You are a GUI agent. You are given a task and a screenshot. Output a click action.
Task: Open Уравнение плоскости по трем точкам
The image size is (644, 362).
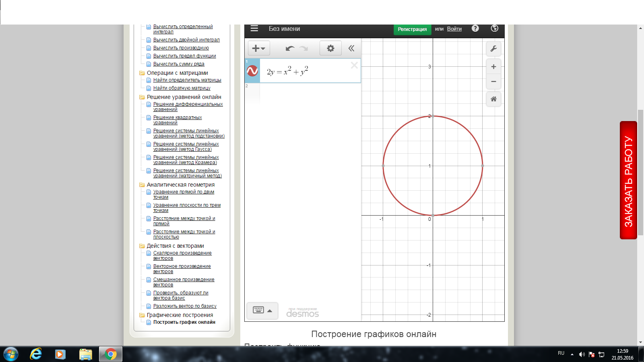[x=187, y=208]
